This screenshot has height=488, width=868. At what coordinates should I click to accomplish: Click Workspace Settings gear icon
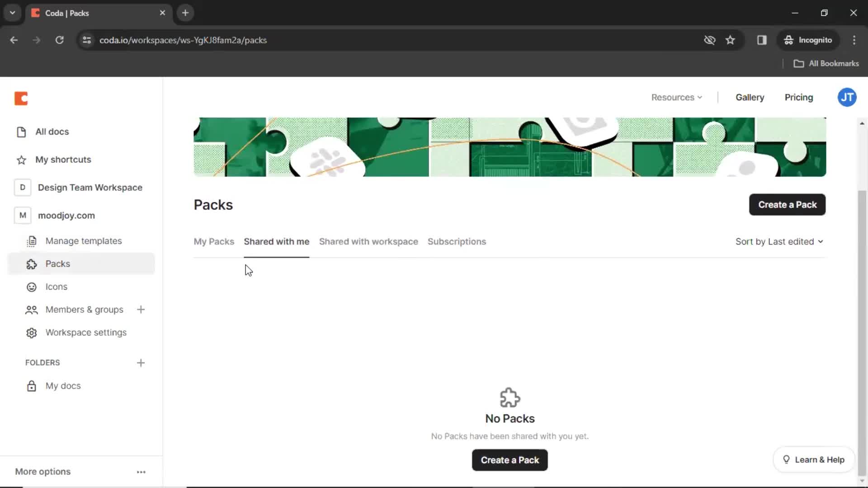32,333
